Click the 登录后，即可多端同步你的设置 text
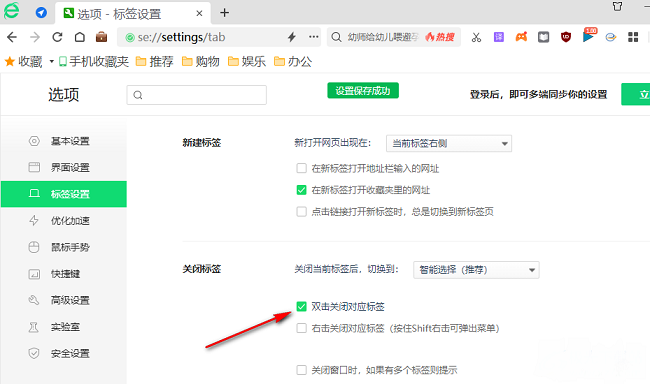This screenshot has width=650, height=384. point(538,95)
